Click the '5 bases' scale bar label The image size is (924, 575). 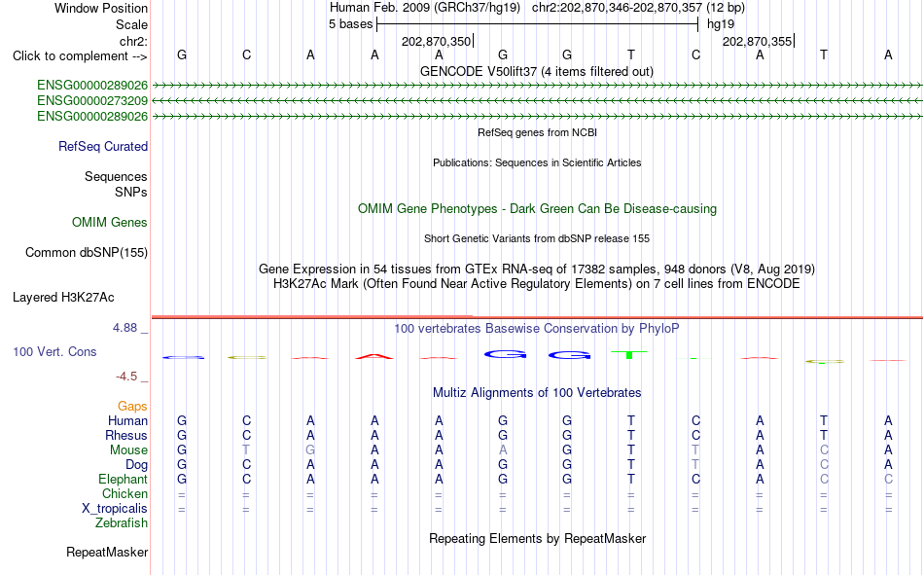(350, 24)
